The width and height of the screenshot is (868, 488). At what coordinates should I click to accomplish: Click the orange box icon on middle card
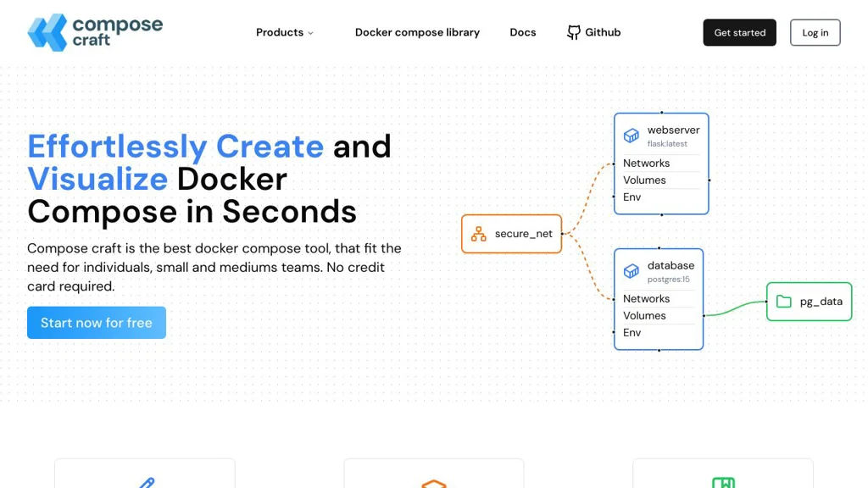433,484
